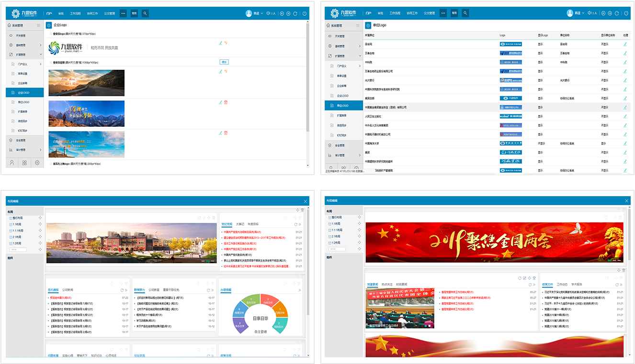Screen dimensions: 635x364
Task: Switch to the 大事记 tab in the city-banner layout editor
Action: [x=240, y=224]
